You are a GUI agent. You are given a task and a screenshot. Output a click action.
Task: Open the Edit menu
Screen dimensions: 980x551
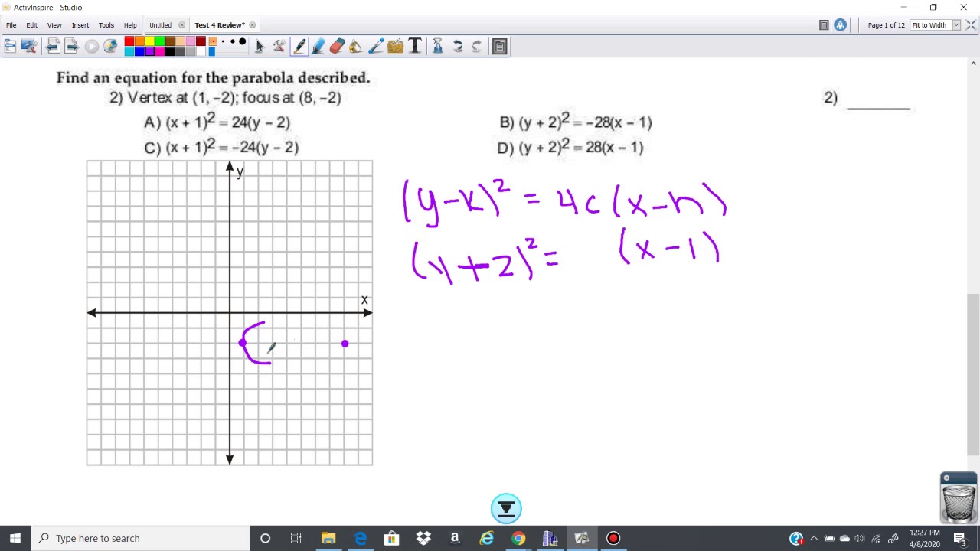[32, 25]
